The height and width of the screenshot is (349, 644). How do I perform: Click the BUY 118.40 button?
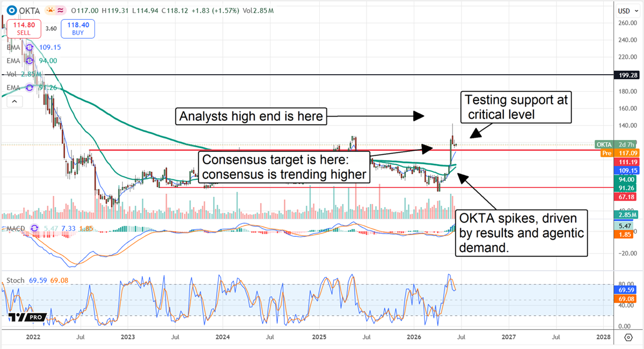[78, 29]
